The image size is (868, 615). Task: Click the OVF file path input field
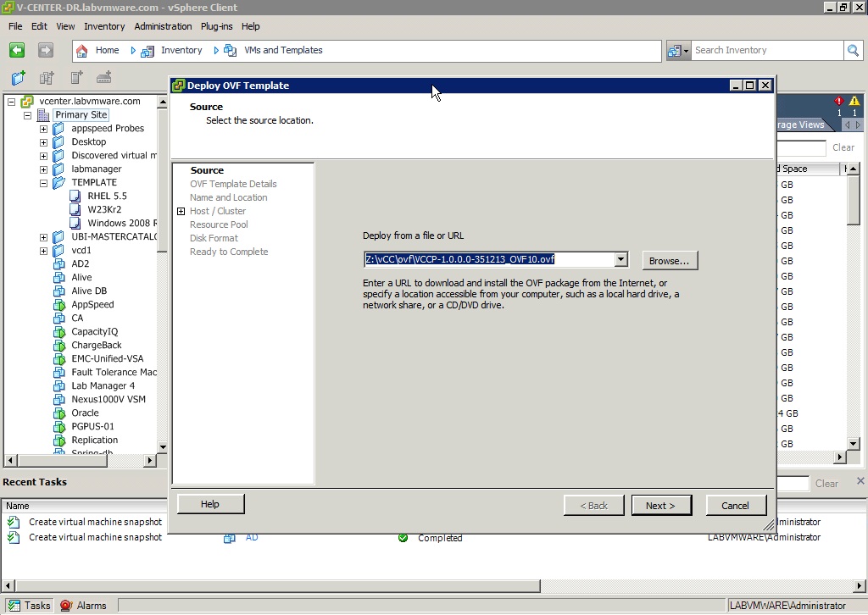(x=489, y=259)
